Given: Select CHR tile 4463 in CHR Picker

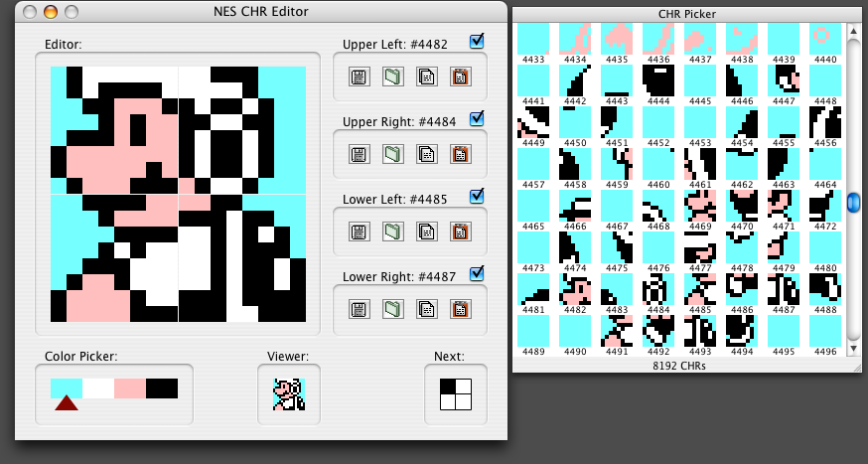Looking at the screenshot, I should (x=784, y=164).
